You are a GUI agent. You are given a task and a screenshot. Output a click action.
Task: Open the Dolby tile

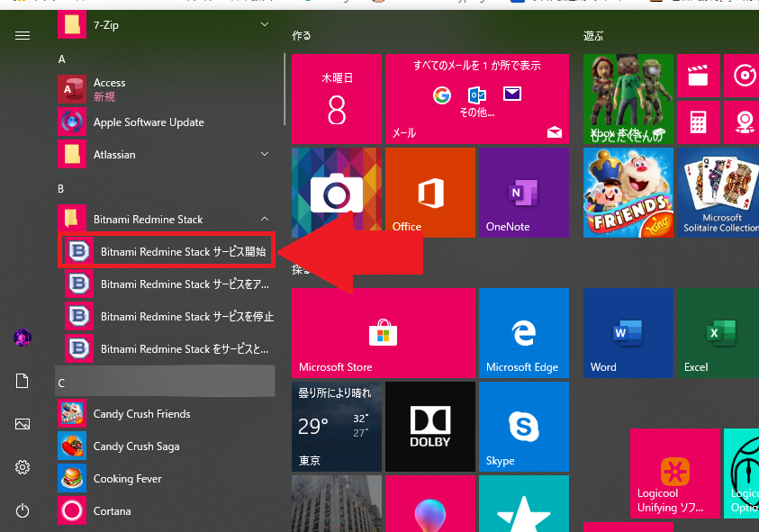(430, 427)
